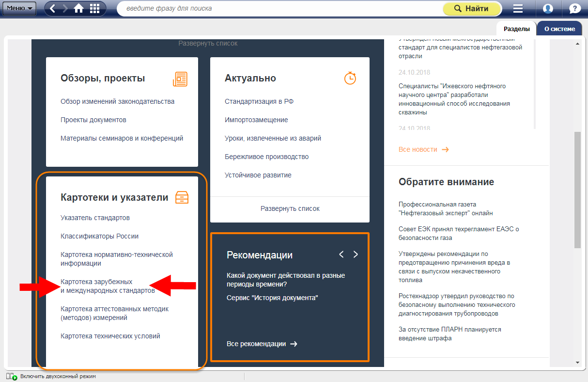Open Картотека зарубежных и международных стандартов

click(x=108, y=286)
